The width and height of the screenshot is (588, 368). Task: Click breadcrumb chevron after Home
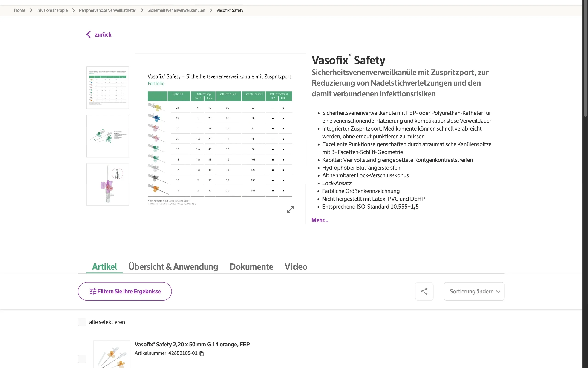pos(31,10)
